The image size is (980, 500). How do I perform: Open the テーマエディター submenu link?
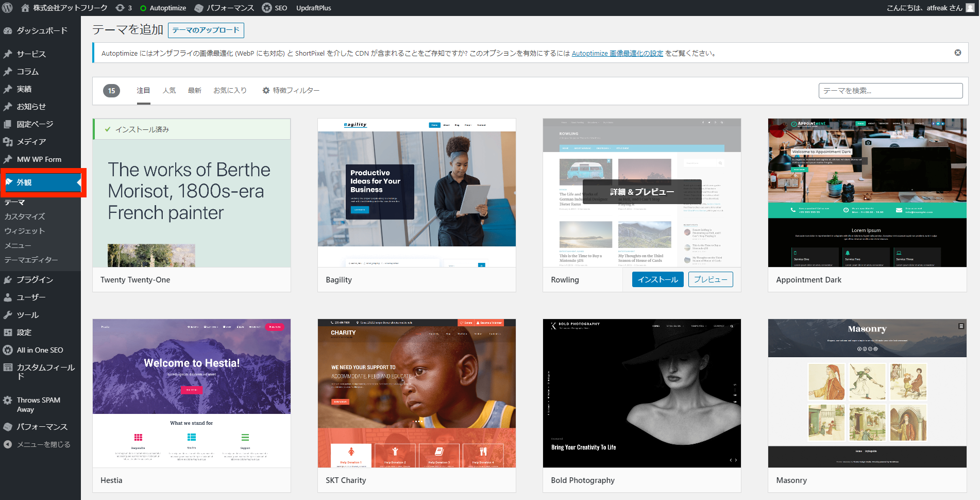(x=31, y=260)
